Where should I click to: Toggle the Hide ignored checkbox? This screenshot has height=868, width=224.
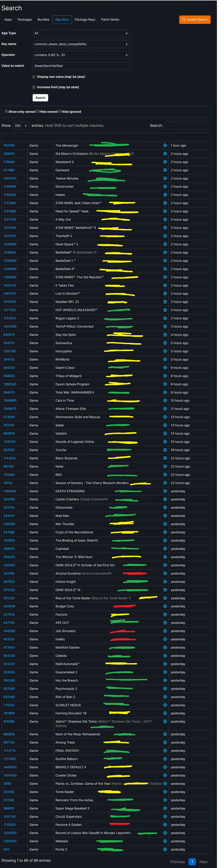pos(59,111)
